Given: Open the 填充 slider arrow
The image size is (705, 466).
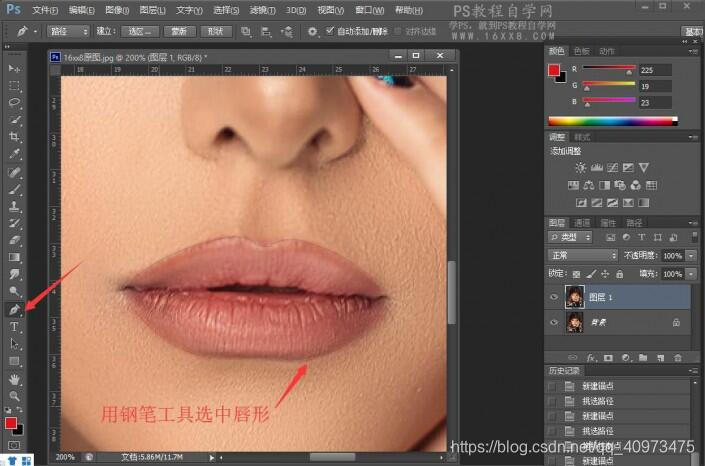Looking at the screenshot, I should 692,274.
